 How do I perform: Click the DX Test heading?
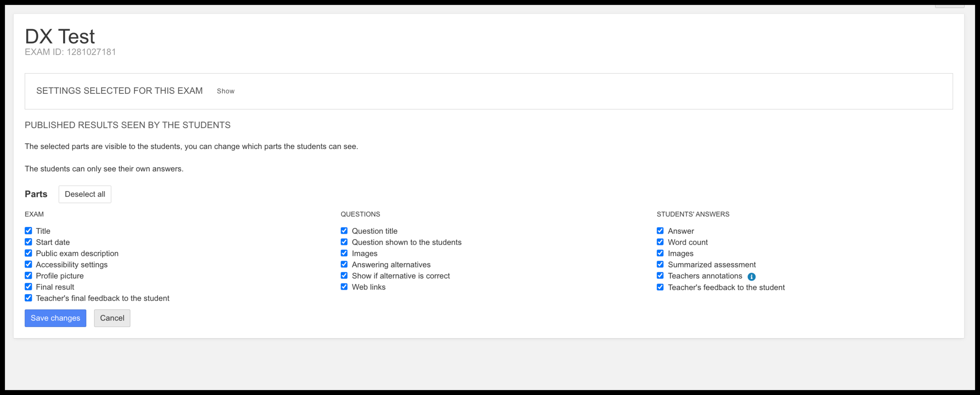point(60,37)
